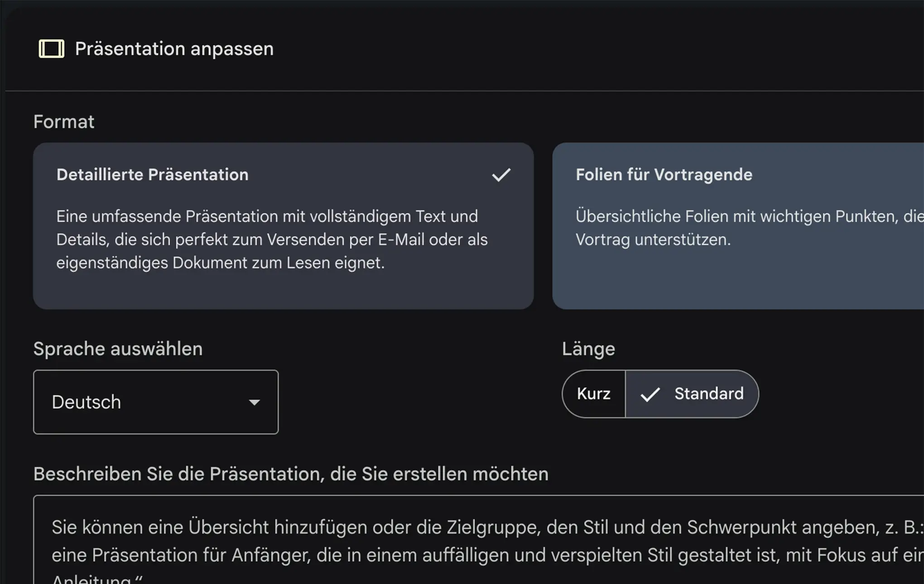
Task: Click the Eine umfassende Präsentation description text
Action: click(272, 239)
